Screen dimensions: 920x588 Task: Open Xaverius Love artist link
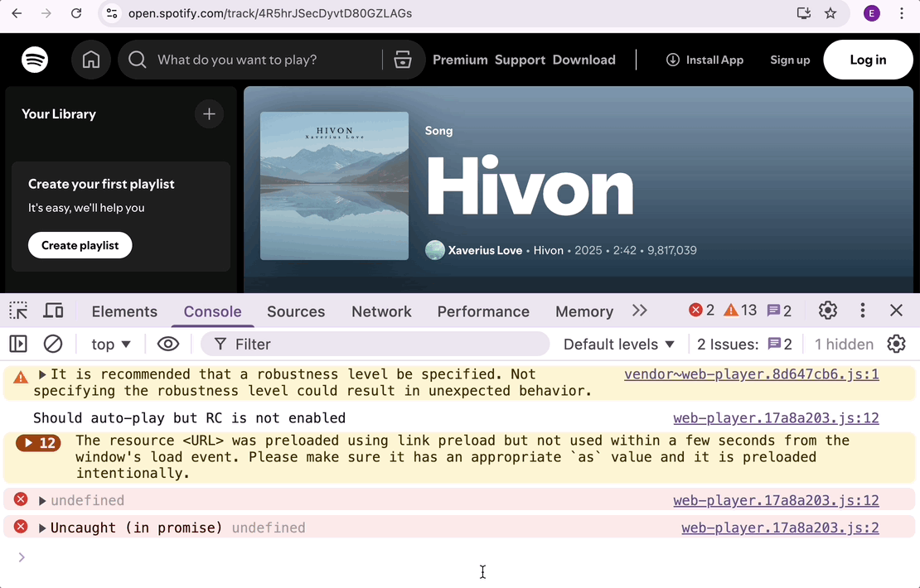[x=485, y=250]
